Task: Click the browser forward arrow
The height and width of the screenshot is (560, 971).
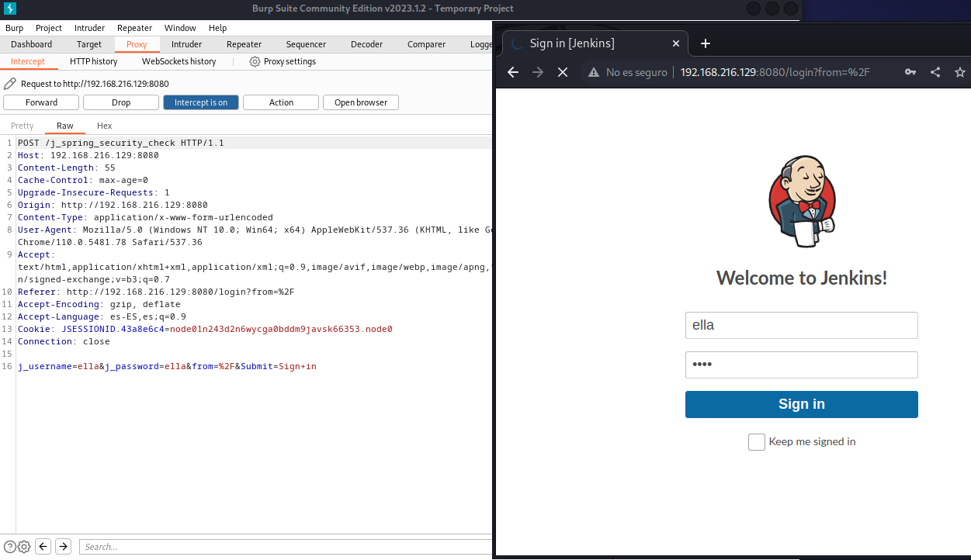Action: 538,72
